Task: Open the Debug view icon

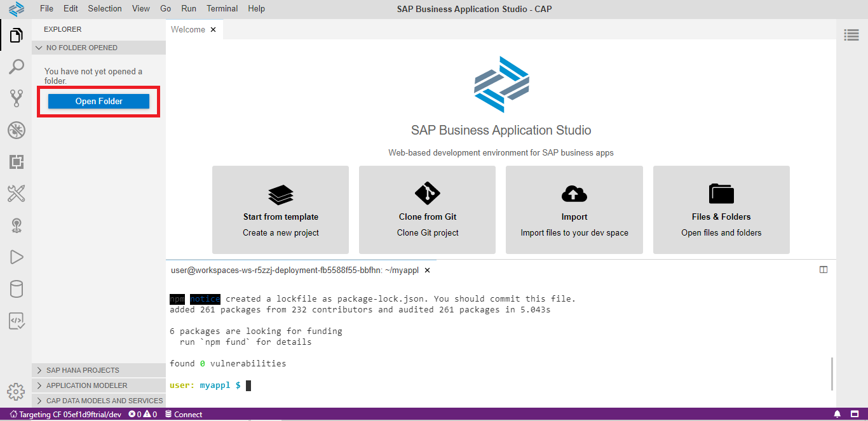Action: click(16, 131)
